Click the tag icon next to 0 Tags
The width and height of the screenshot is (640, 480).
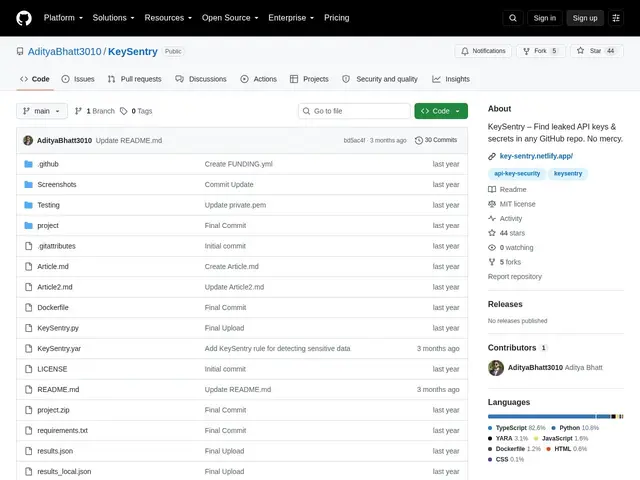point(123,111)
